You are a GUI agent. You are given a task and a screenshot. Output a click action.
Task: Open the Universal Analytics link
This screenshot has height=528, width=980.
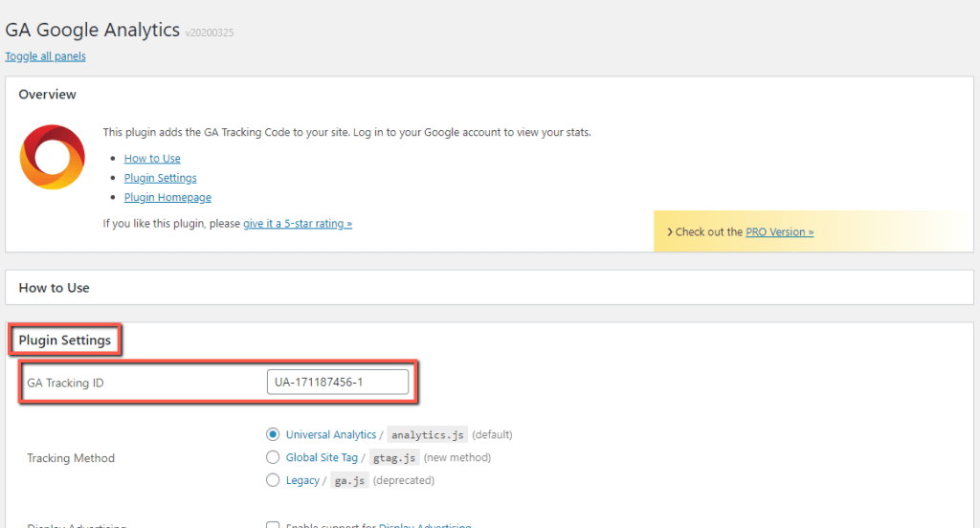(331, 435)
